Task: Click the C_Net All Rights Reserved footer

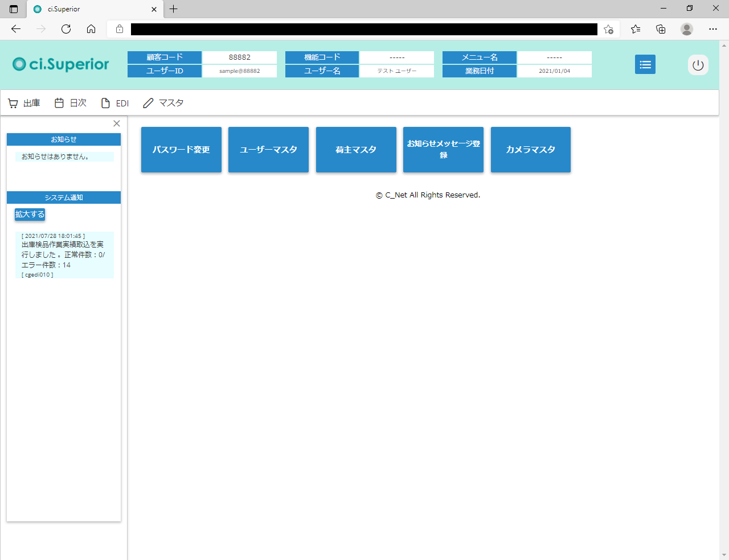Action: [428, 195]
